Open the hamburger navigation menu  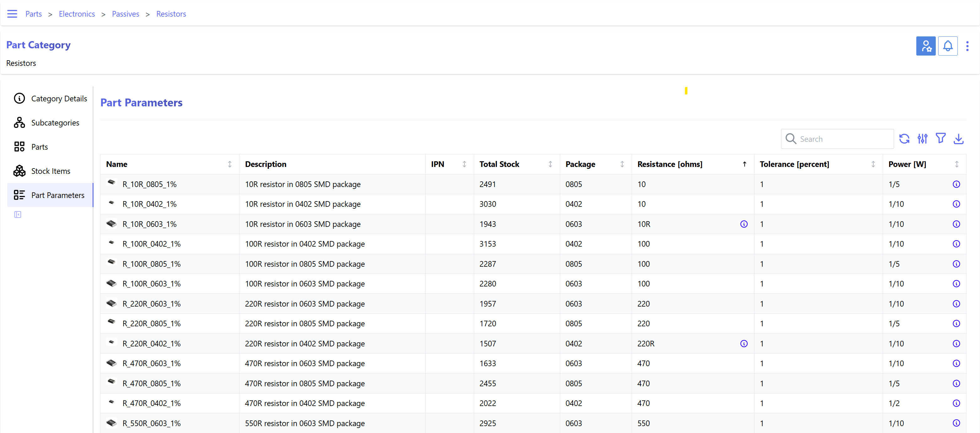[x=12, y=14]
